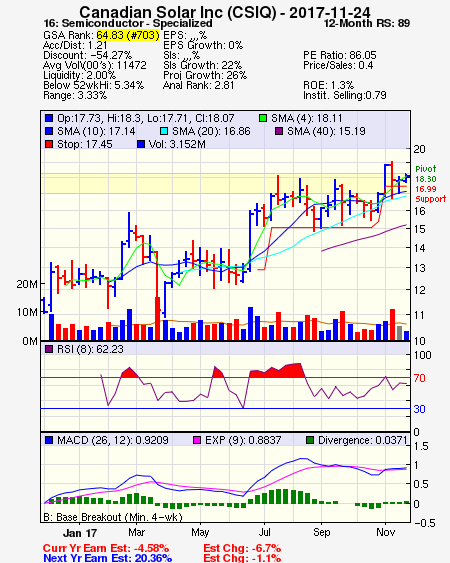Click the red Stop legend square
Viewport: 450px width, 563px height.
[49, 144]
